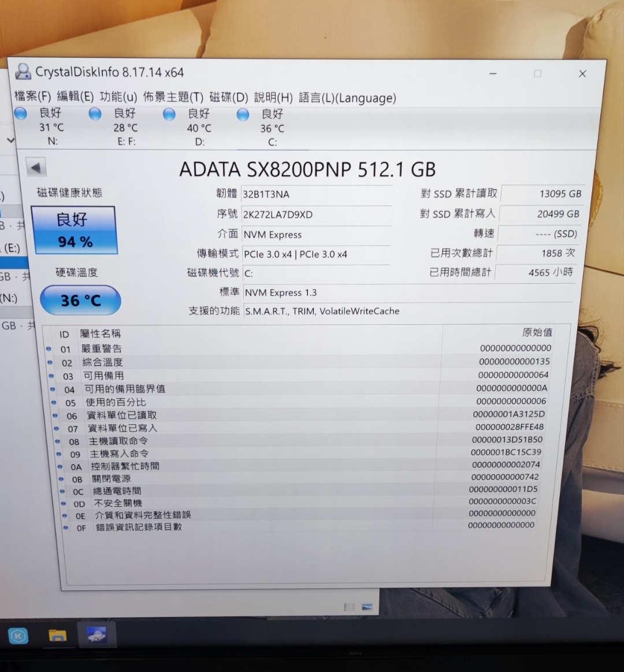The image size is (624, 672).
Task: Select row 0B 關閉電源
Action: point(300,478)
